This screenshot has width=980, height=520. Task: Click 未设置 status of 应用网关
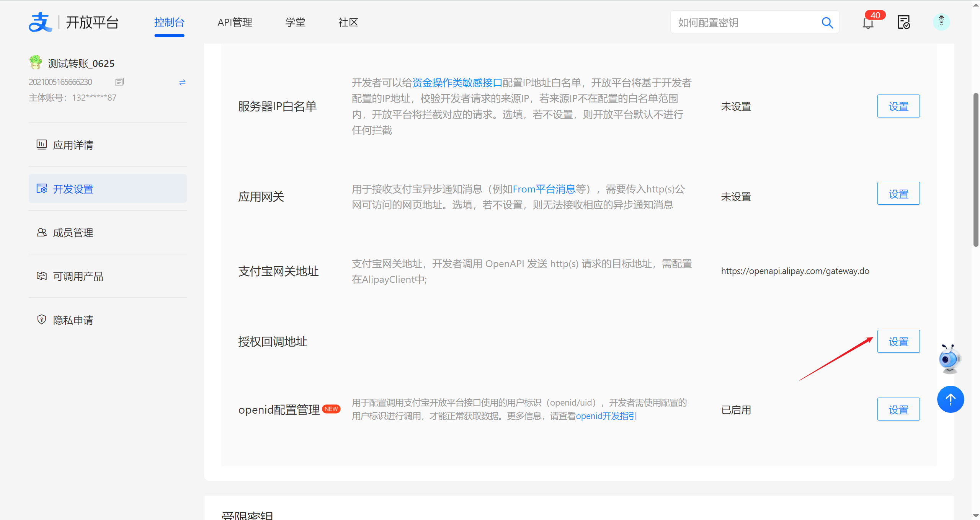736,197
